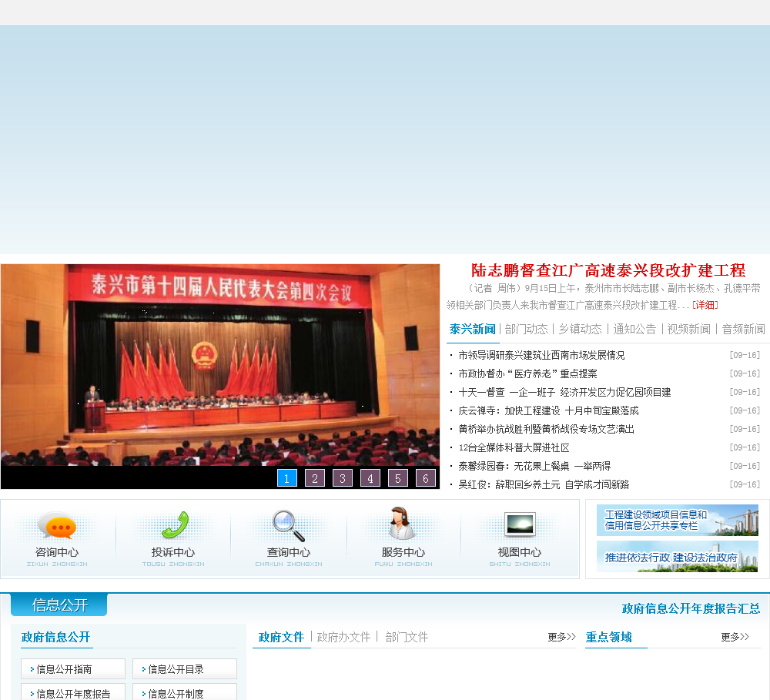Open news 泰馨绿园春：无花果上餐桌

[535, 466]
